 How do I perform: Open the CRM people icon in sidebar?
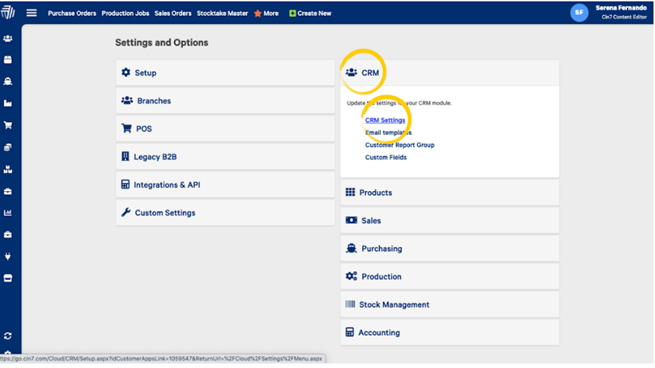[8, 38]
